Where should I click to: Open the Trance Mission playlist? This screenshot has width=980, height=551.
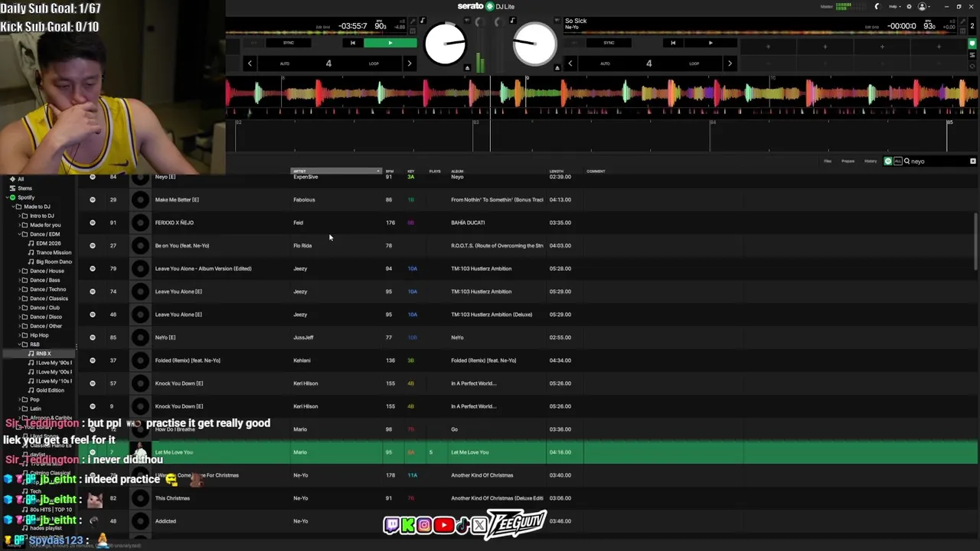(54, 253)
